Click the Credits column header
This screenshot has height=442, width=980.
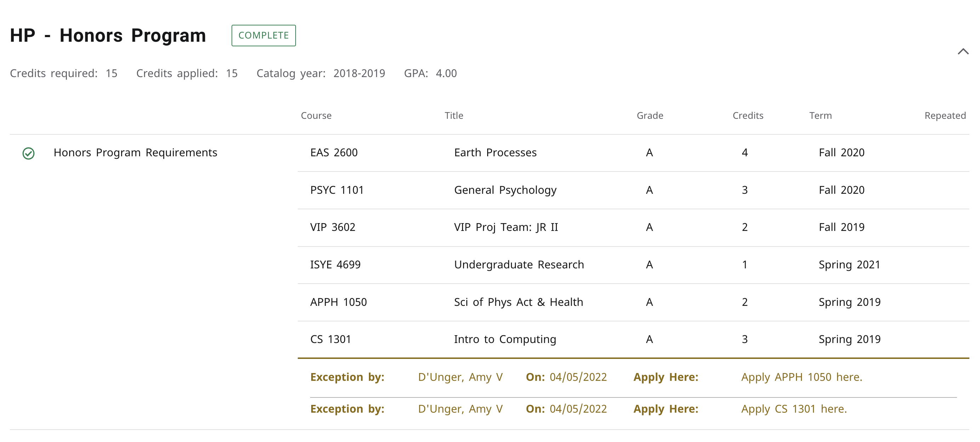pos(747,116)
